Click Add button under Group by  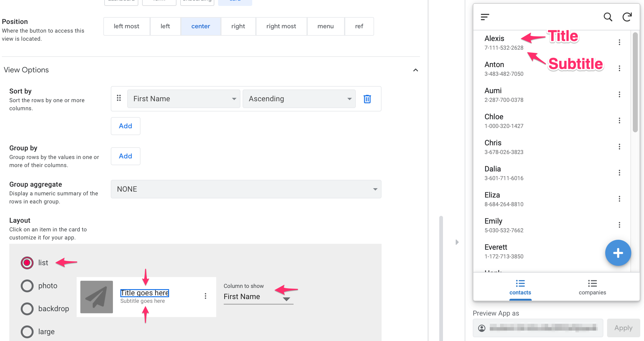125,156
